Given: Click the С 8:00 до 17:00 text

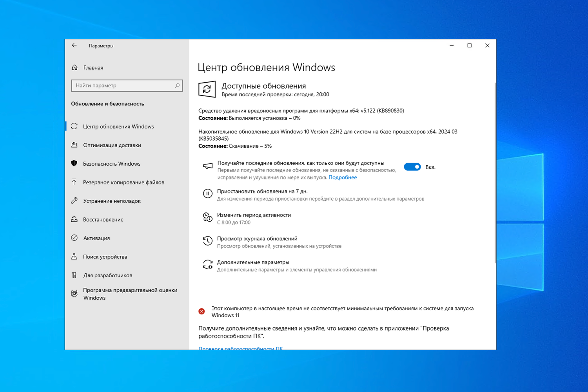Looking at the screenshot, I should [x=234, y=222].
